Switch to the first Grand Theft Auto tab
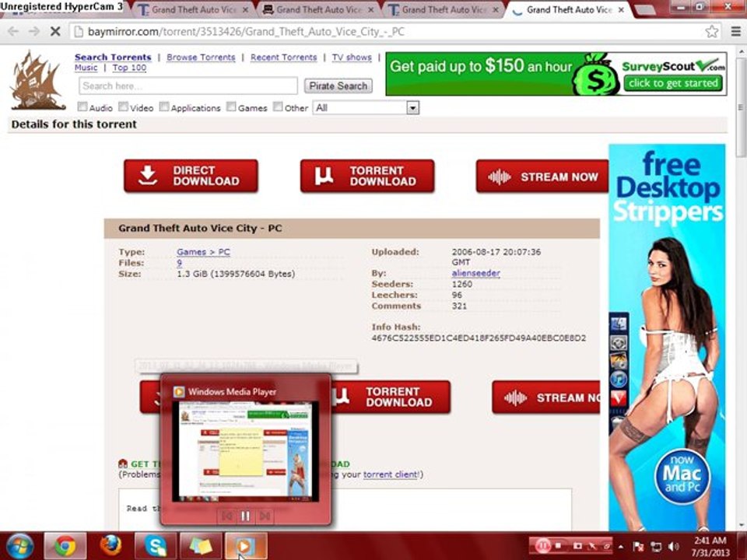The image size is (747, 560). pos(193,9)
